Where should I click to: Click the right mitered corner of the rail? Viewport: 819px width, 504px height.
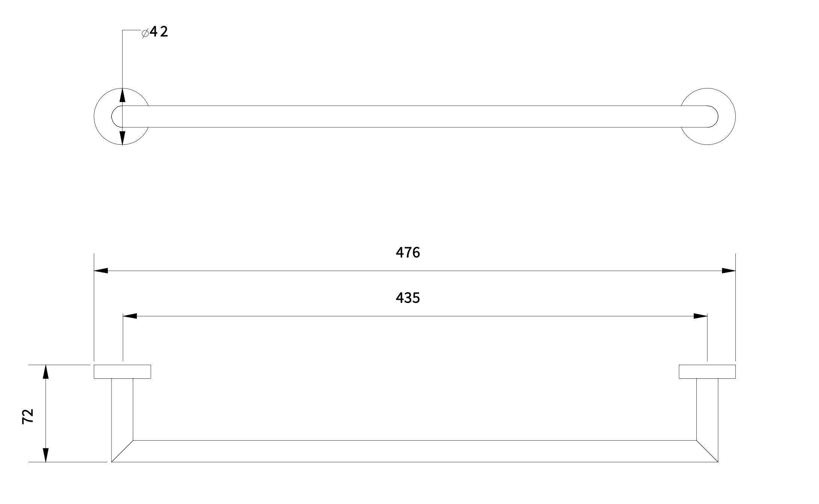click(707, 451)
